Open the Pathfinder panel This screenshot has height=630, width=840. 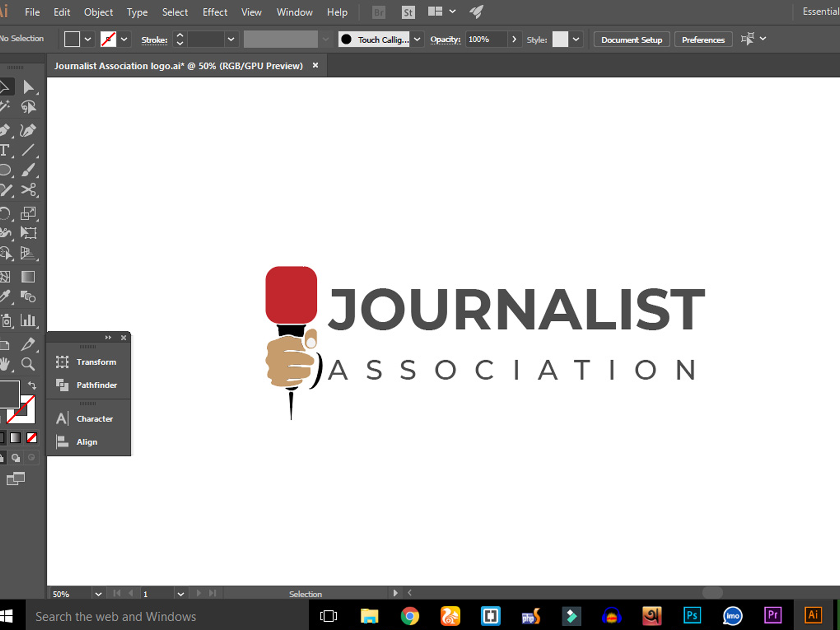point(96,385)
